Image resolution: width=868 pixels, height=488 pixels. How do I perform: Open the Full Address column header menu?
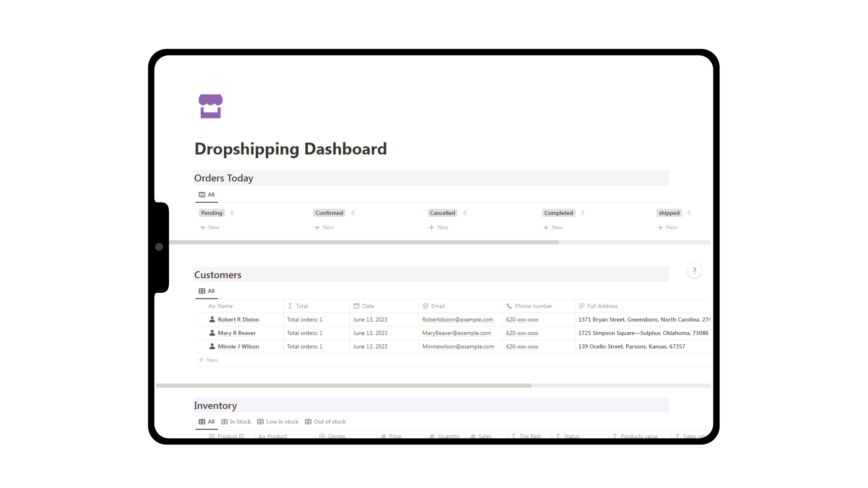[602, 306]
